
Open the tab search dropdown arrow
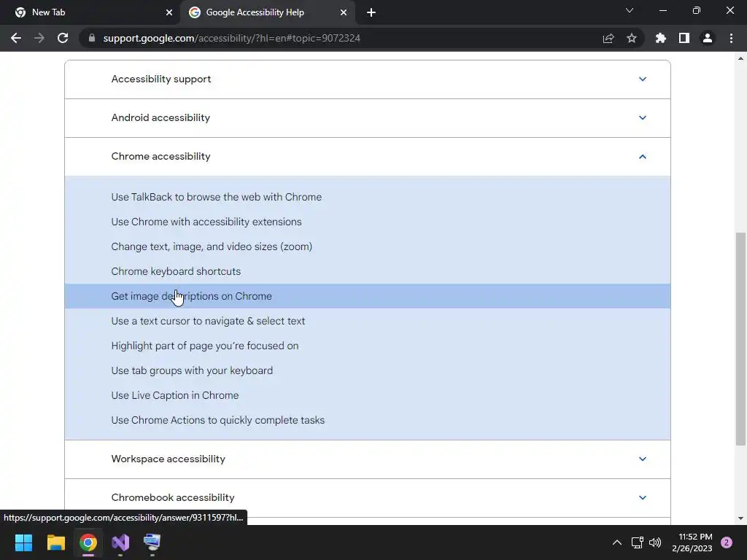coord(630,10)
